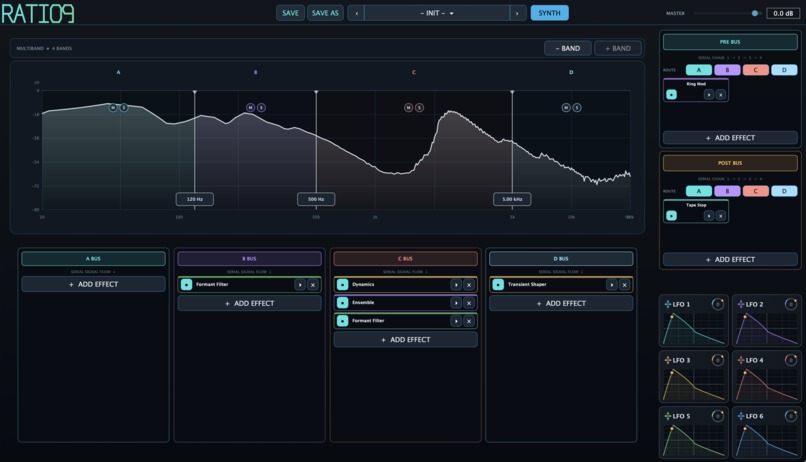Click the 500 Hz crossover label
This screenshot has height=462, width=806.
tap(316, 199)
